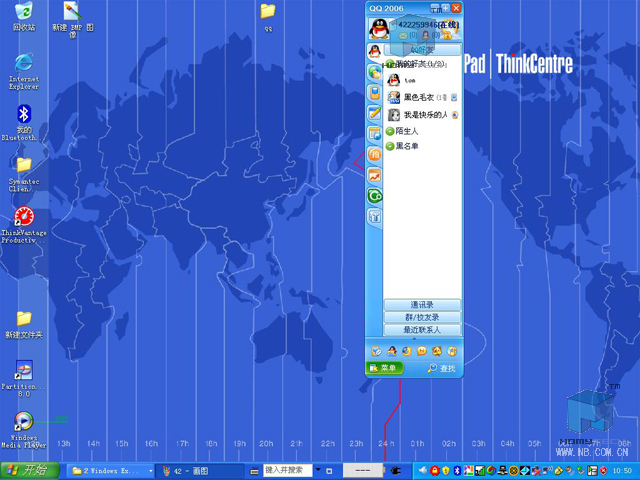Viewport: 640px width, 480px height.
Task: Click the notepad pencil sidebar icon
Action: tap(374, 114)
